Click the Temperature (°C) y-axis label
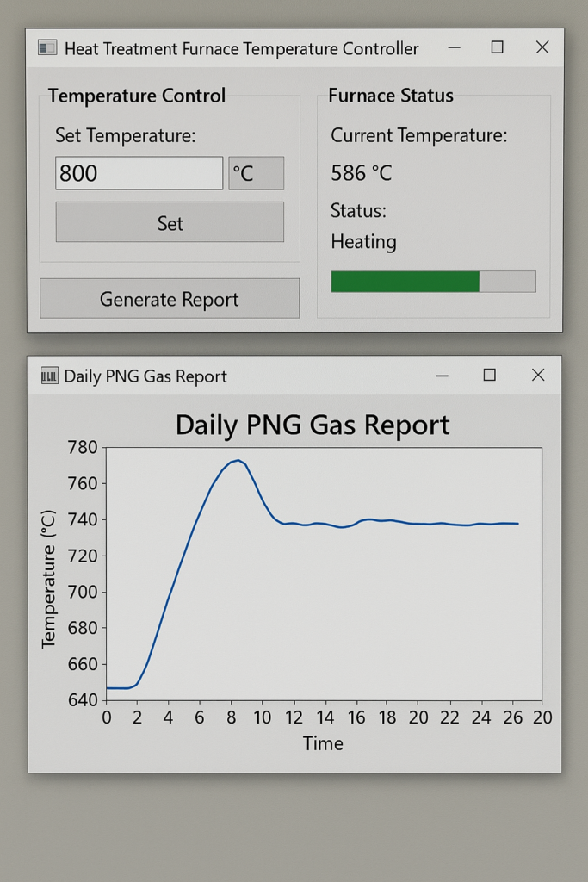Screen dimensions: 588x882 coord(48,577)
